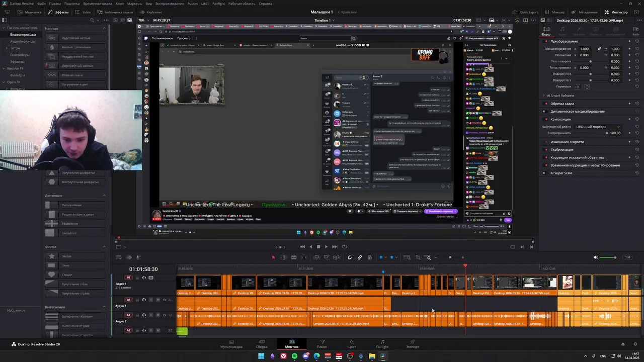Viewport: 644px width, 362px height.
Task: Toggle loop playback
Action: click(x=344, y=247)
